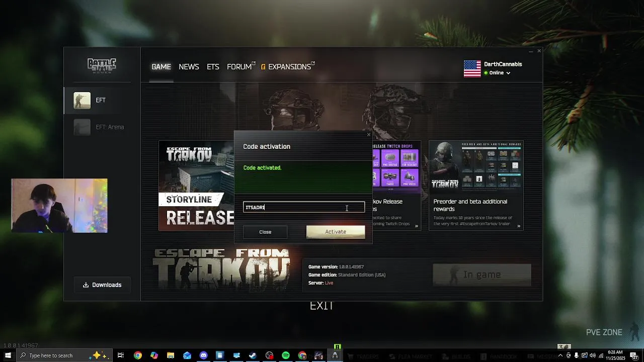Minimize the Battlestate launcher window
644x362 pixels.
click(531, 51)
